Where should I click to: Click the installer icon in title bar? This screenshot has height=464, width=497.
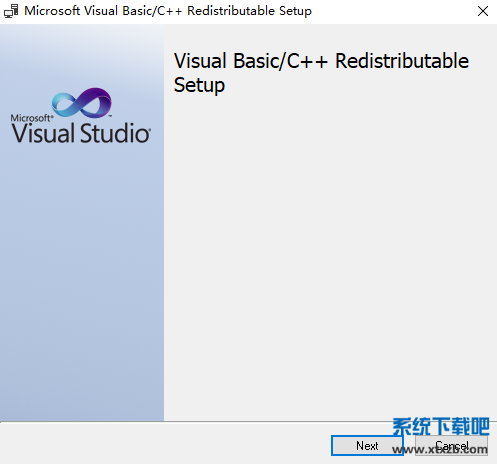pyautogui.click(x=11, y=11)
